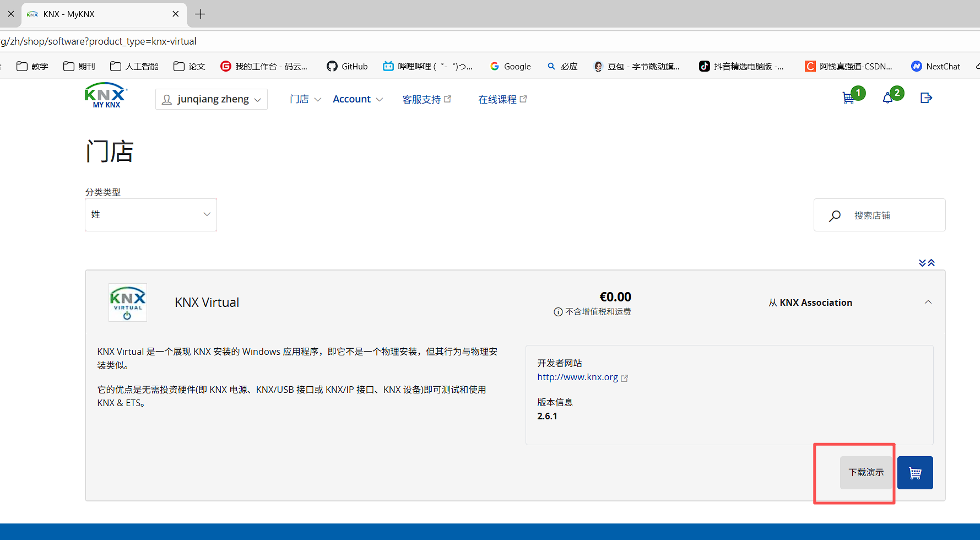Click the search magnifier icon

click(835, 216)
